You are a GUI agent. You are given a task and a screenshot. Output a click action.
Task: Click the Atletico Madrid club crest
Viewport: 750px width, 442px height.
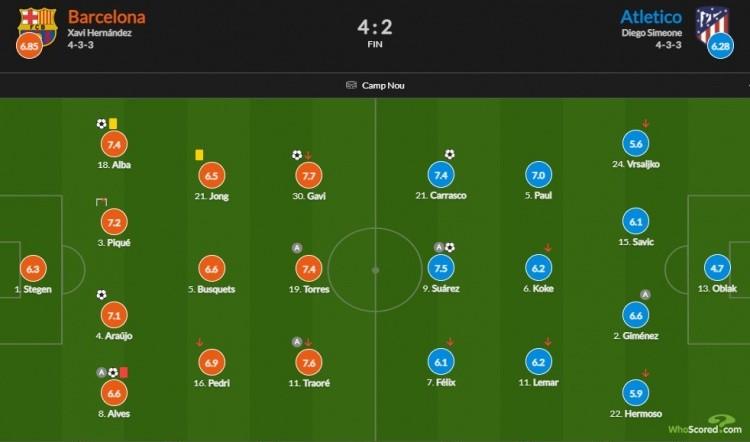tap(712, 24)
